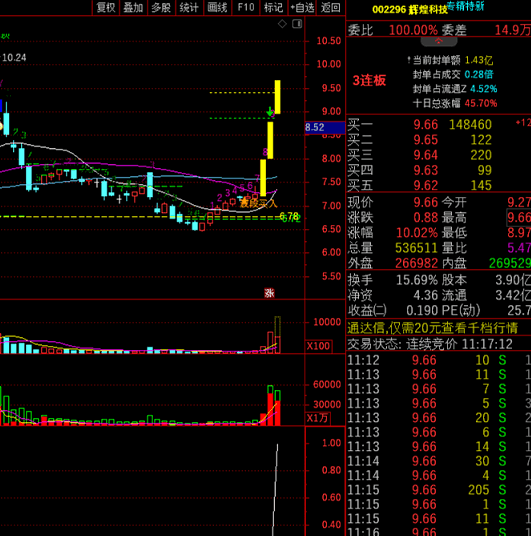Open the 叠加 overlay option
Image resolution: width=531 pixels, height=536 pixels.
133,8
